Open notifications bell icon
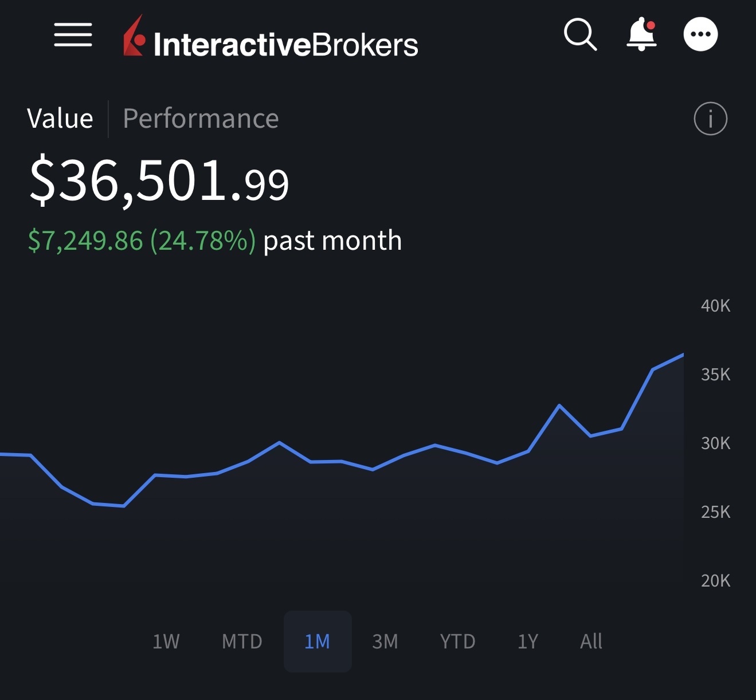This screenshot has width=756, height=700. (641, 34)
